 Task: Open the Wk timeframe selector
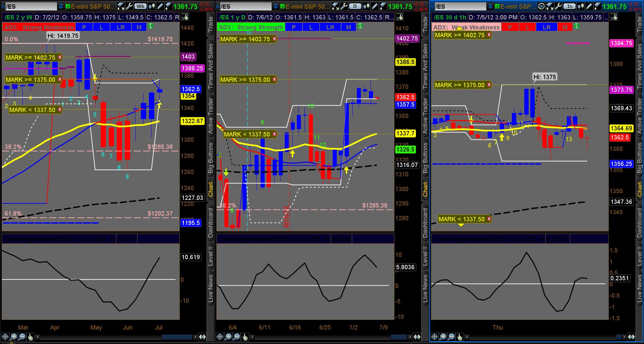click(141, 6)
